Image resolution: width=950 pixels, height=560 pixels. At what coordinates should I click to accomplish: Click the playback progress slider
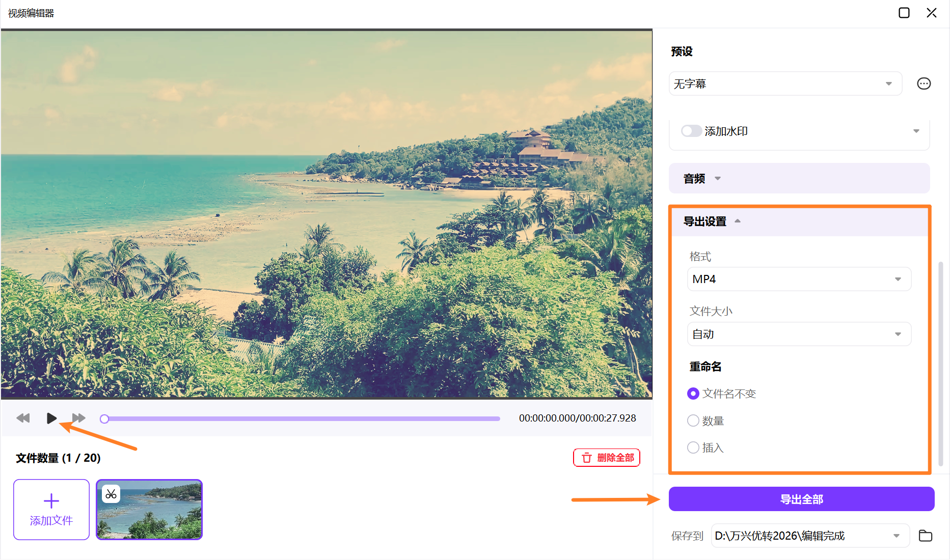click(x=301, y=418)
